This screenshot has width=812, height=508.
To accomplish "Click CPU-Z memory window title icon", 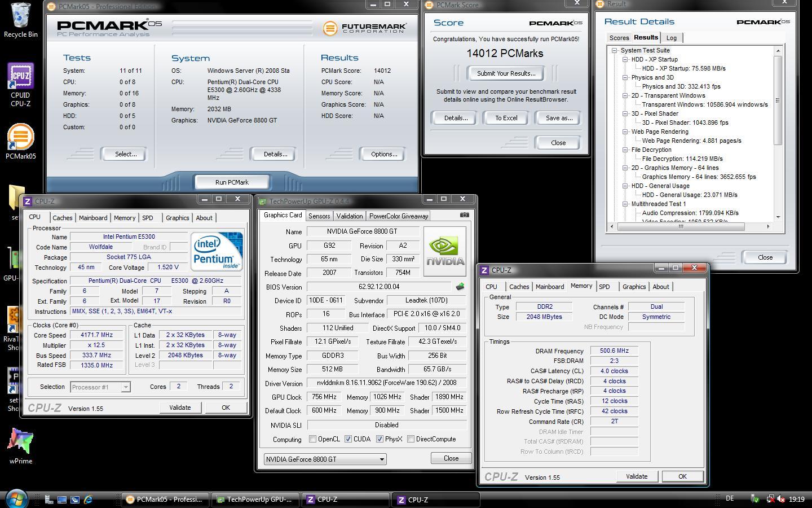I will (485, 270).
